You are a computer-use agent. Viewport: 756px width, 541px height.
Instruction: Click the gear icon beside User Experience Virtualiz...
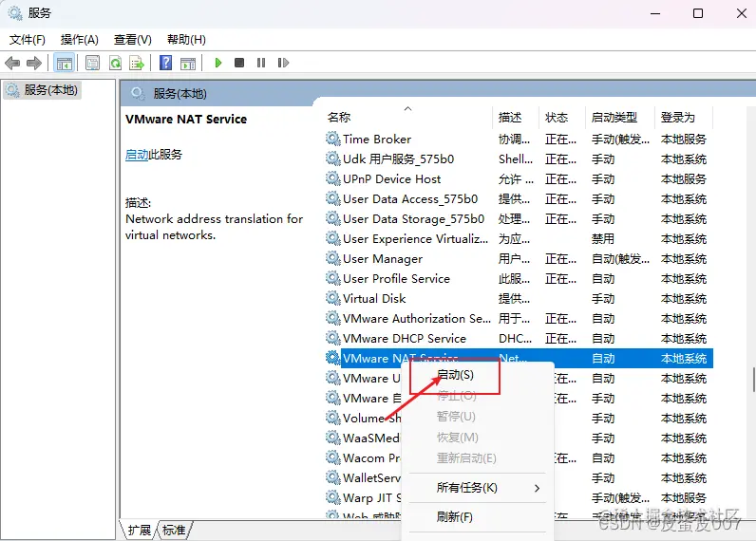[x=332, y=238]
